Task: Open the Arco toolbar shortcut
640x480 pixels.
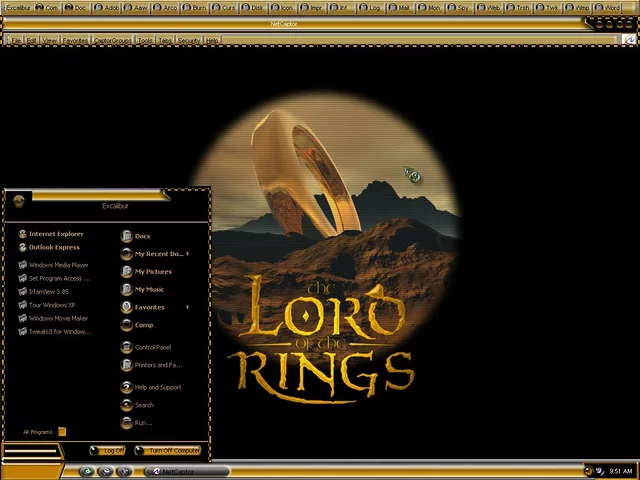Action: click(166, 7)
